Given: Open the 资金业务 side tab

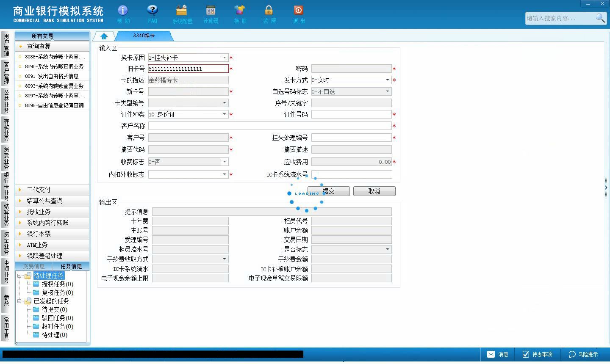Looking at the screenshot, I should pyautogui.click(x=6, y=243).
